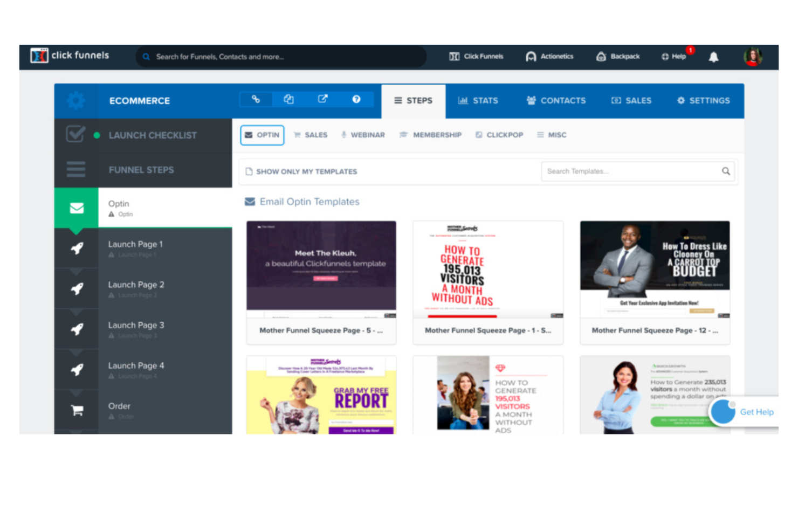The height and width of the screenshot is (532, 798).
Task: Open the funnel help question-mark icon
Action: point(356,99)
